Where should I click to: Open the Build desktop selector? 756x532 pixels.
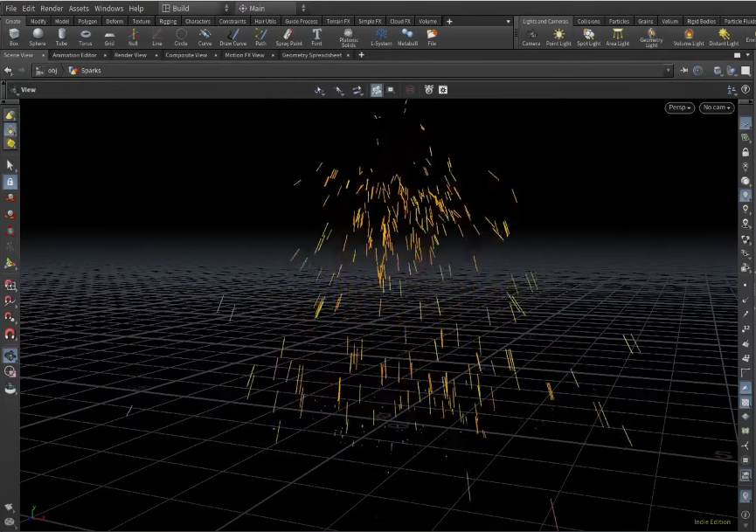(195, 8)
